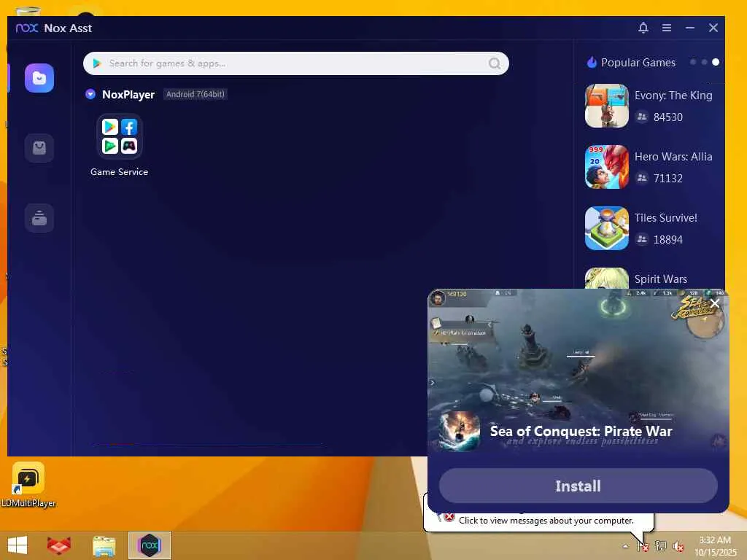The height and width of the screenshot is (560, 747).
Task: Click the Game Service label
Action: [119, 172]
